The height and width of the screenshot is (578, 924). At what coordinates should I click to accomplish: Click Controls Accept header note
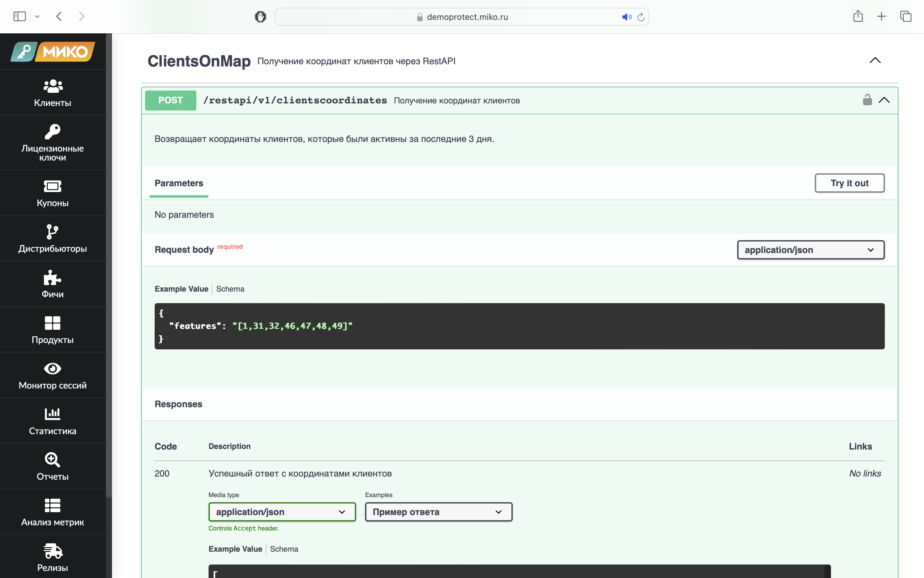click(x=244, y=528)
